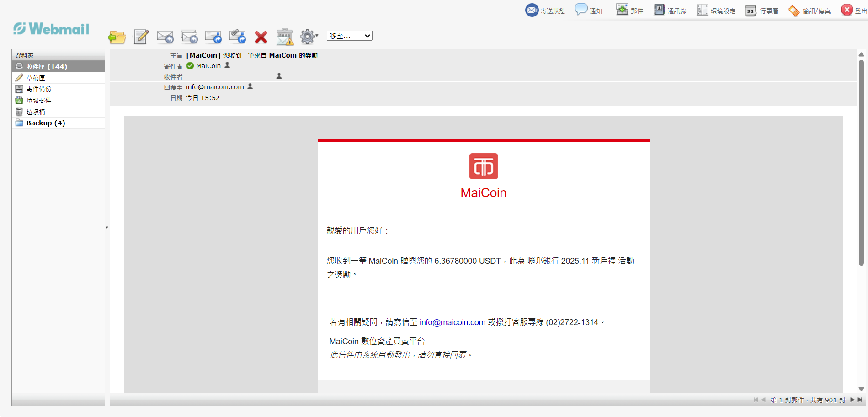The width and height of the screenshot is (868, 417).
Task: Collapse the folder panel splitter handle
Action: coord(107,227)
